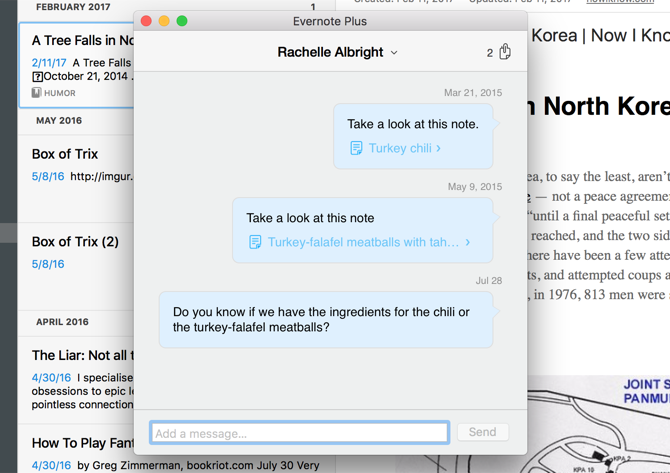
Task: Click the chevron after Turkey chili
Action: (x=438, y=148)
